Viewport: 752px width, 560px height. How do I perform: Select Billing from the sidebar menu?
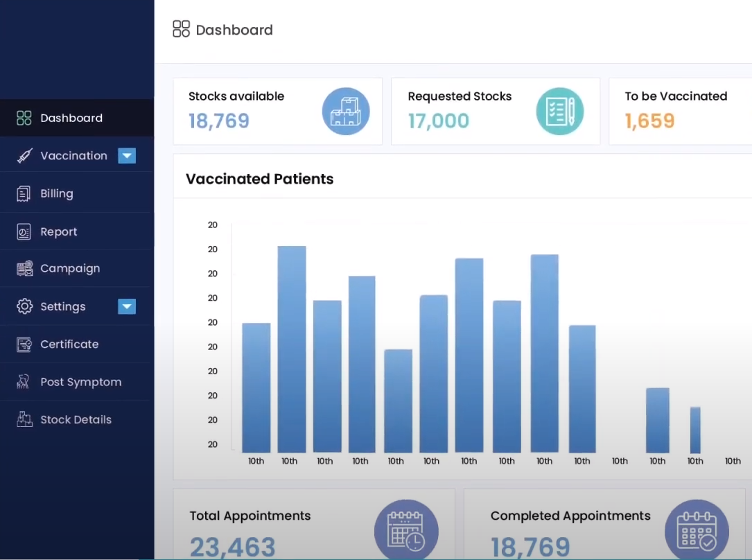pyautogui.click(x=57, y=193)
